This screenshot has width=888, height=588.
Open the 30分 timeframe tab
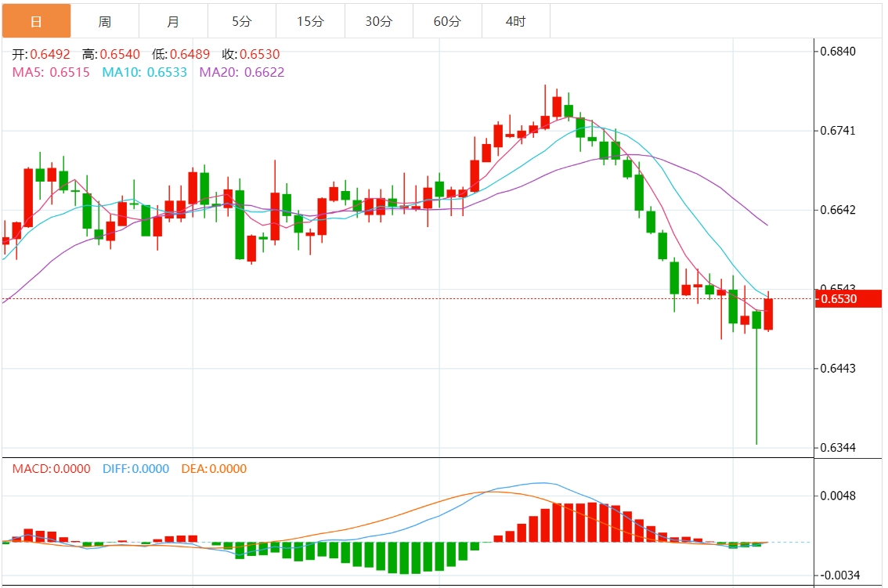379,21
